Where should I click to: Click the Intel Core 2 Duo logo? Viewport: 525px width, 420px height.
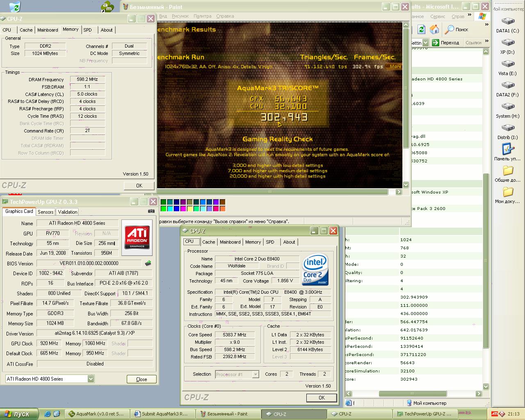click(315, 270)
